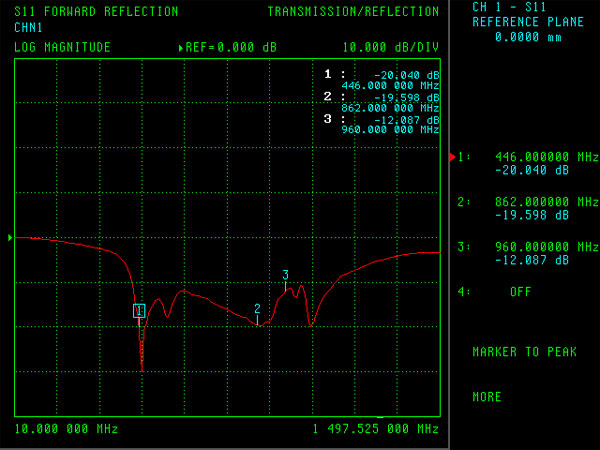Click the REF=0.000 dB value
Screen dimensions: 600x450
[x=231, y=47]
